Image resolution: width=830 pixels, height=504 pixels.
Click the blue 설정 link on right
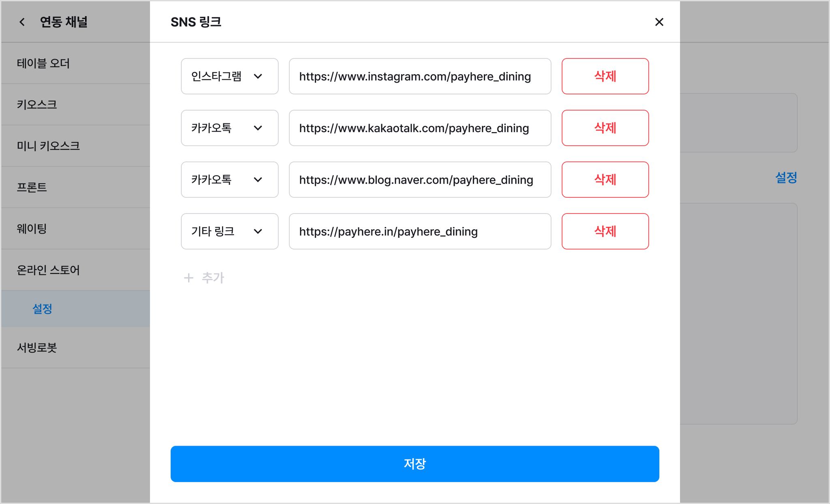[786, 177]
